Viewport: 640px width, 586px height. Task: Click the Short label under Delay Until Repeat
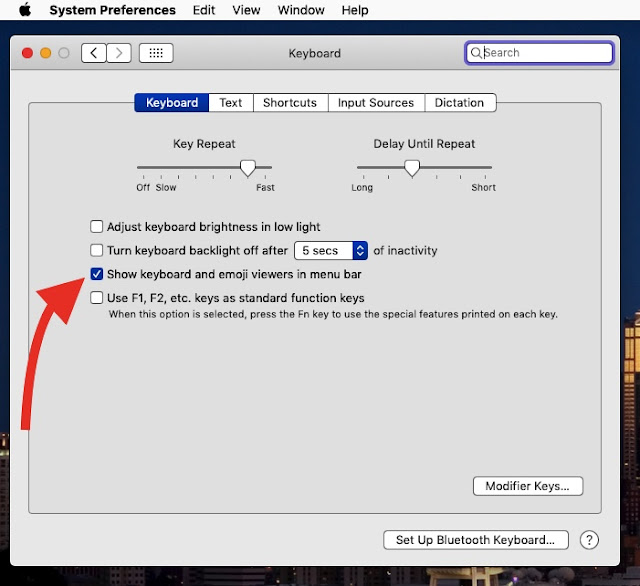pos(483,187)
